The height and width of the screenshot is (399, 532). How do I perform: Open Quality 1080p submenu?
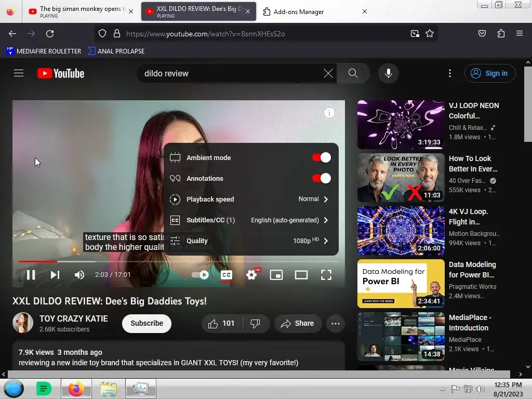click(251, 241)
